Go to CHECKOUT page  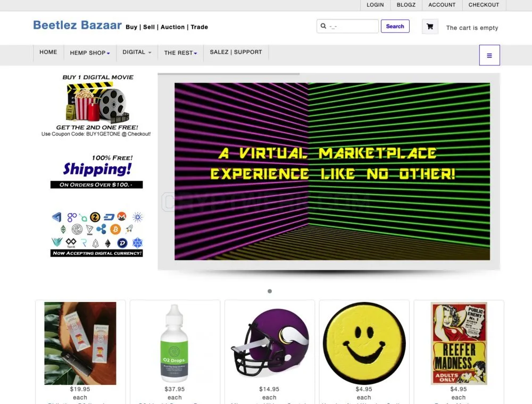(x=484, y=5)
